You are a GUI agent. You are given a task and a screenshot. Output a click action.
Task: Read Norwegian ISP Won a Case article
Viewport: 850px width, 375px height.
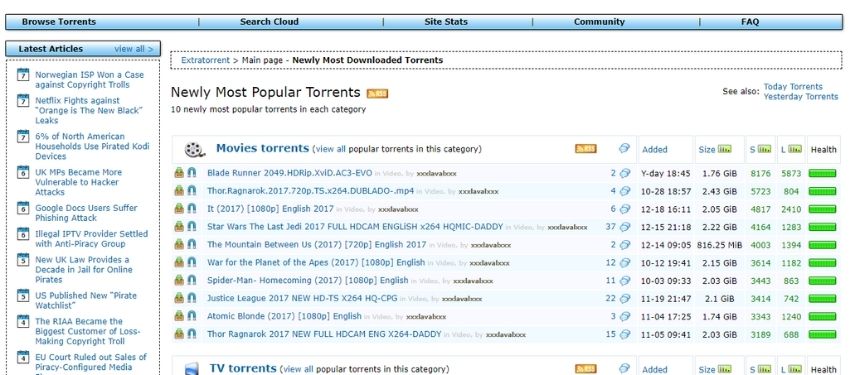pyautogui.click(x=89, y=80)
